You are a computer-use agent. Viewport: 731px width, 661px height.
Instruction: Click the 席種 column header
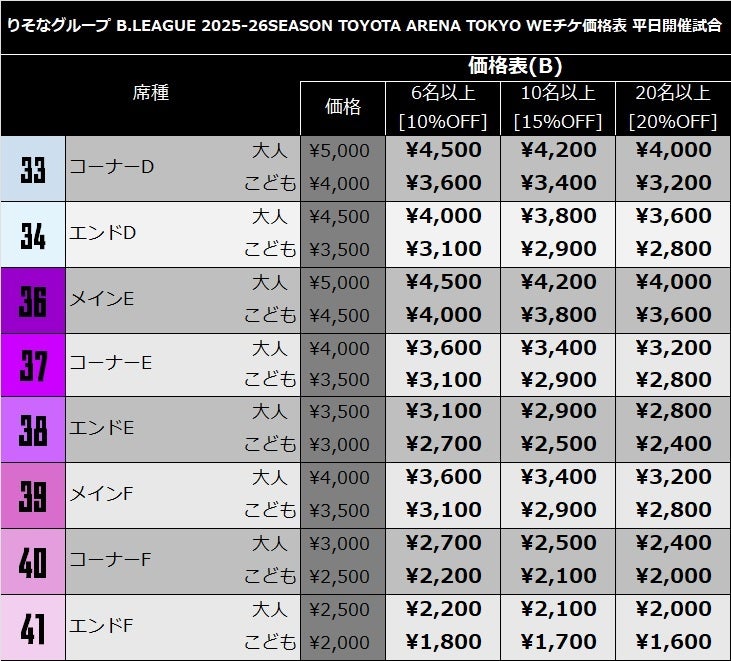coord(151,94)
